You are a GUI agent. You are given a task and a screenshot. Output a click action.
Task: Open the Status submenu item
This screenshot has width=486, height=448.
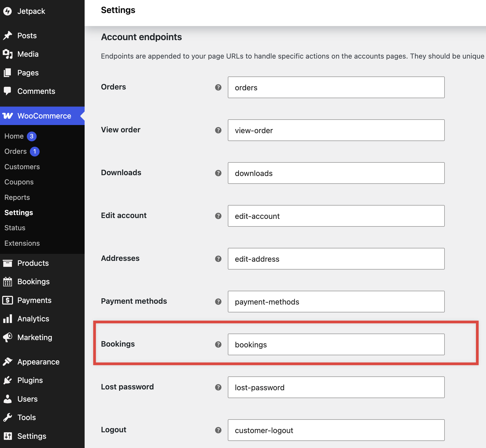(x=15, y=228)
